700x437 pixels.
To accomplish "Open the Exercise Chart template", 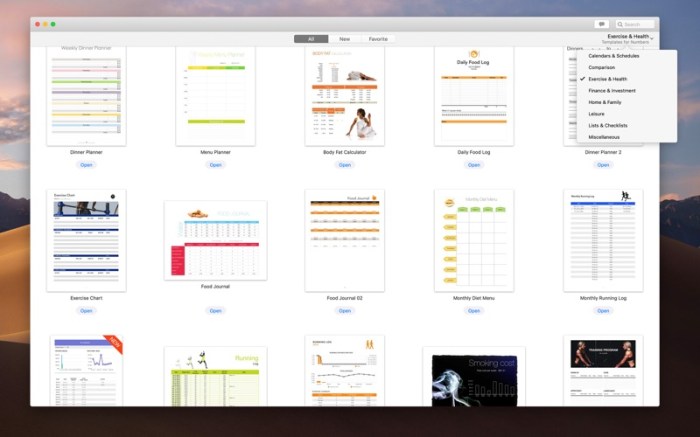I will tap(86, 311).
